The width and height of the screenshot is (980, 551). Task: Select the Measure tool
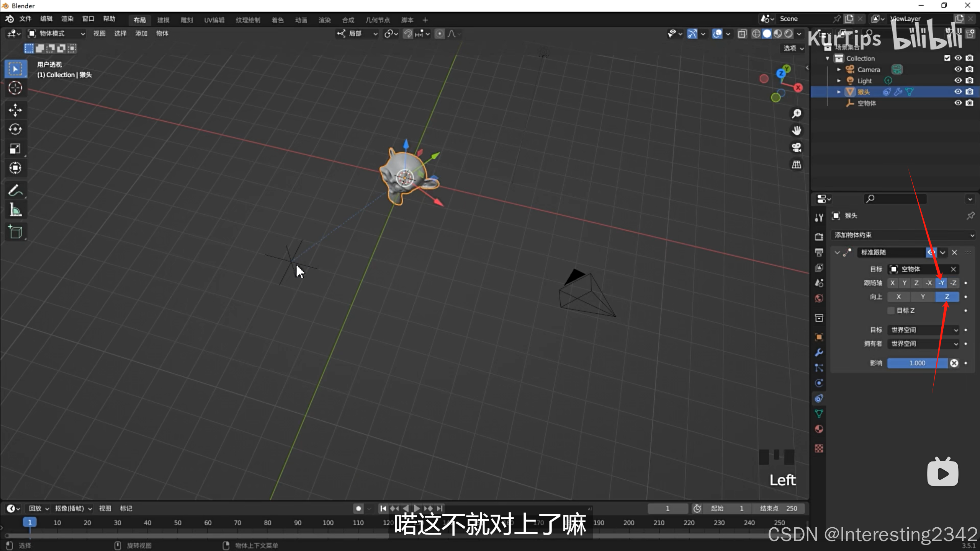tap(15, 210)
